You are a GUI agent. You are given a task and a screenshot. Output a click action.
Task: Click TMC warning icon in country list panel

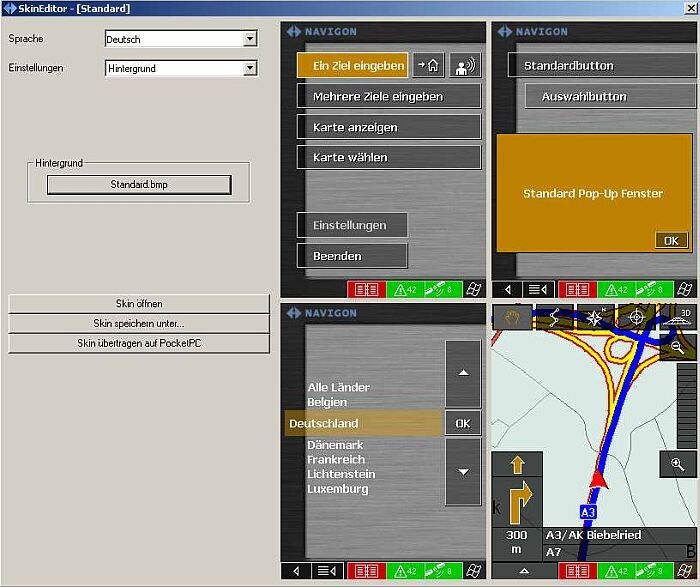point(405,571)
